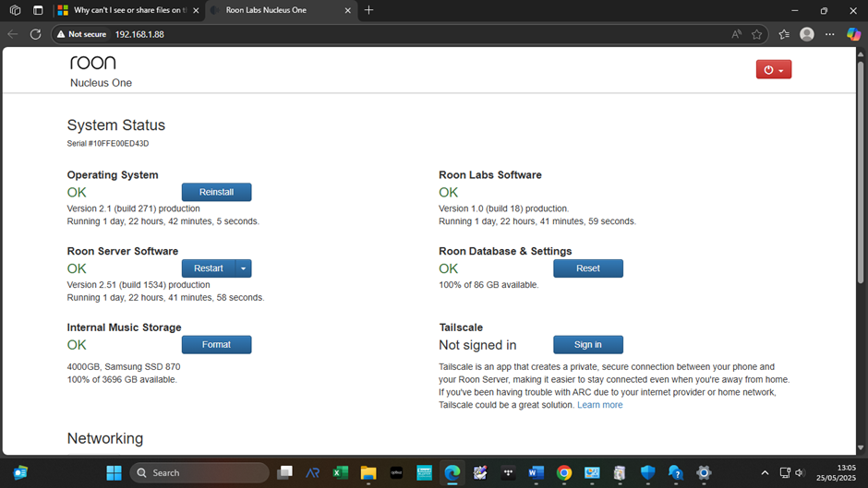Open Get Help app in taskbar

(x=676, y=473)
